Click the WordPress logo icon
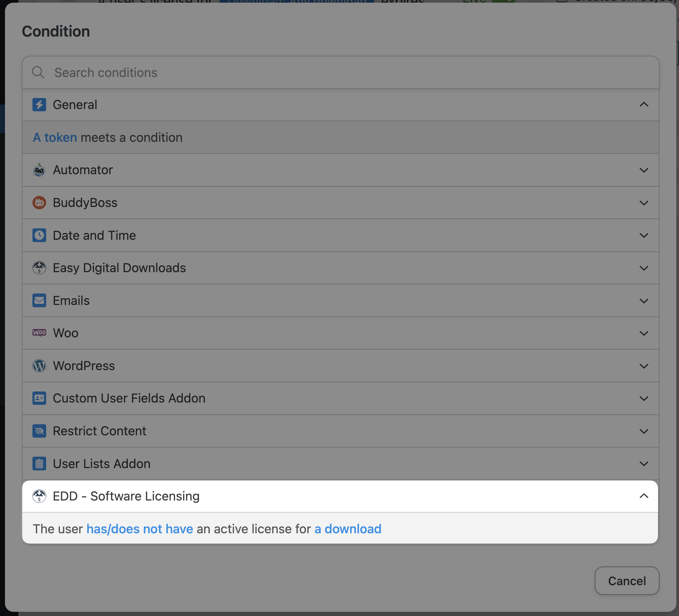Screen dimensions: 679x616 pyautogui.click(x=39, y=366)
